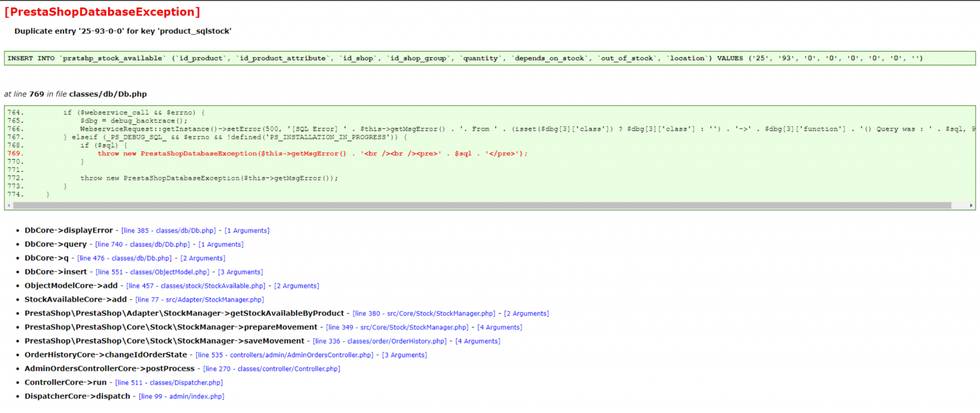Open the line 349 src/Core/Stock/StockManager.php link

[397, 327]
